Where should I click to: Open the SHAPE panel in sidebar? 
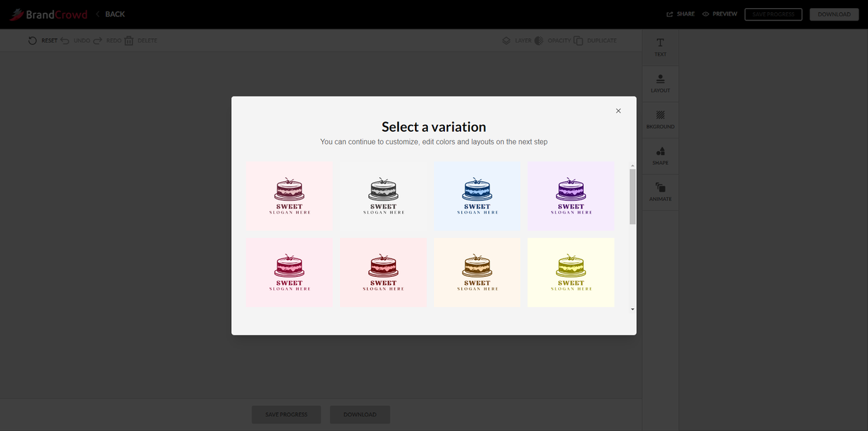pyautogui.click(x=660, y=156)
